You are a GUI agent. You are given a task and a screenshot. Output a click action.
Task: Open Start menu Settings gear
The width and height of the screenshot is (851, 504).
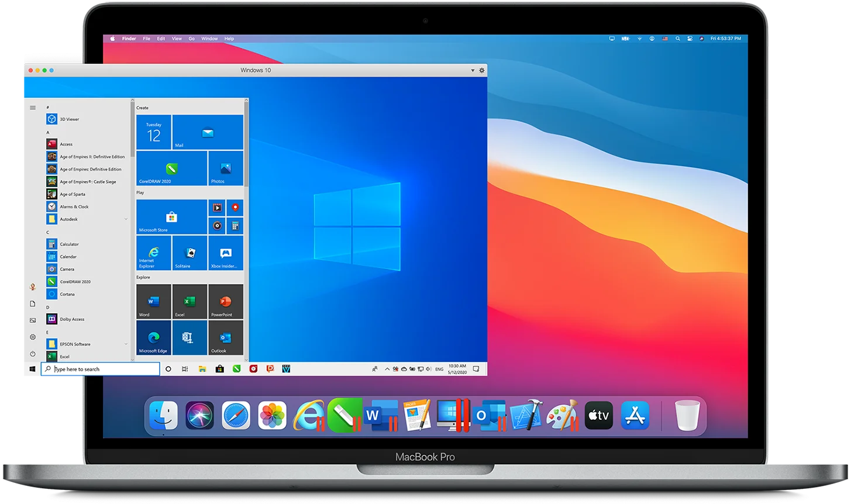coord(33,337)
